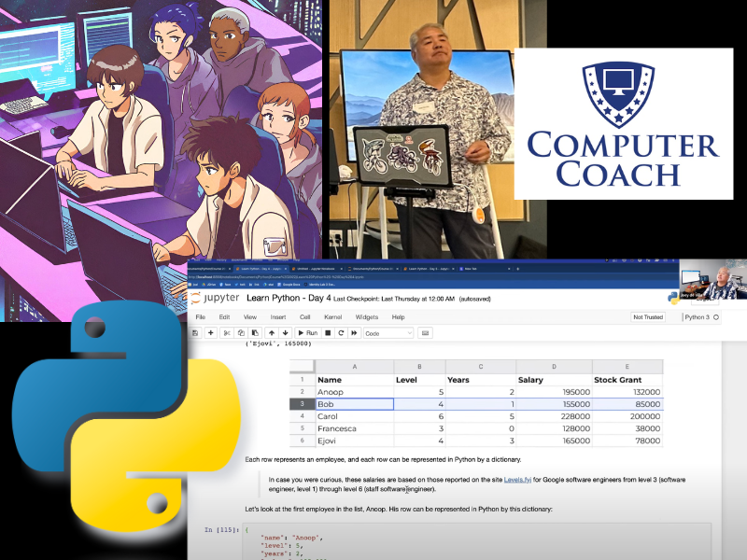The image size is (747, 560).
Task: Open the Levels.fyi link
Action: click(x=517, y=480)
